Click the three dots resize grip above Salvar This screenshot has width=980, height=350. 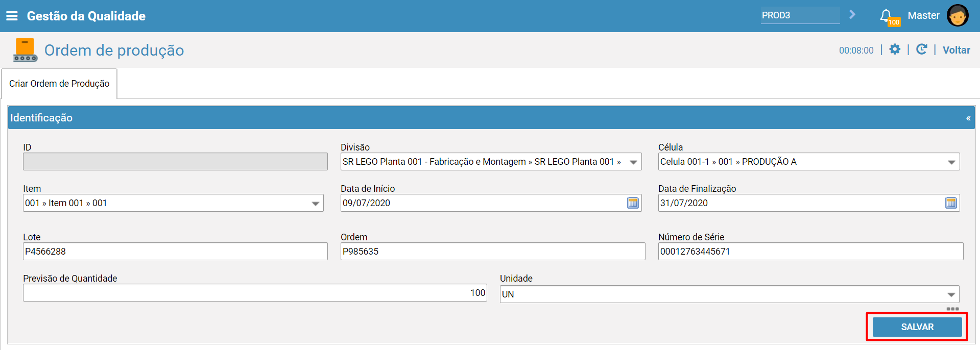(952, 309)
